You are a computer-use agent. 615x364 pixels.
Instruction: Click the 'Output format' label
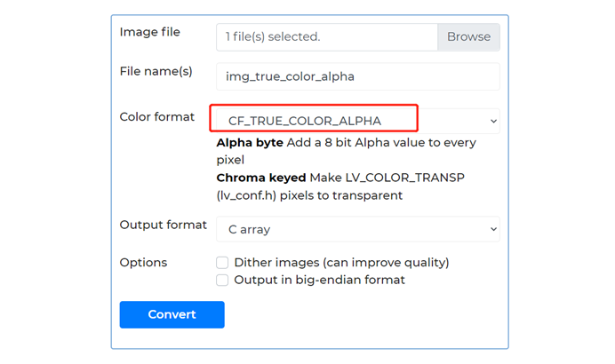pyautogui.click(x=163, y=225)
